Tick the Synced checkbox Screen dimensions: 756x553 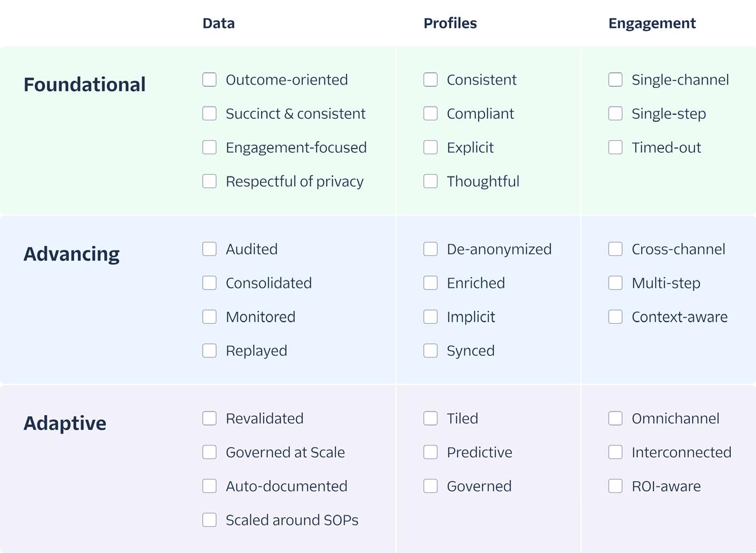click(x=431, y=350)
